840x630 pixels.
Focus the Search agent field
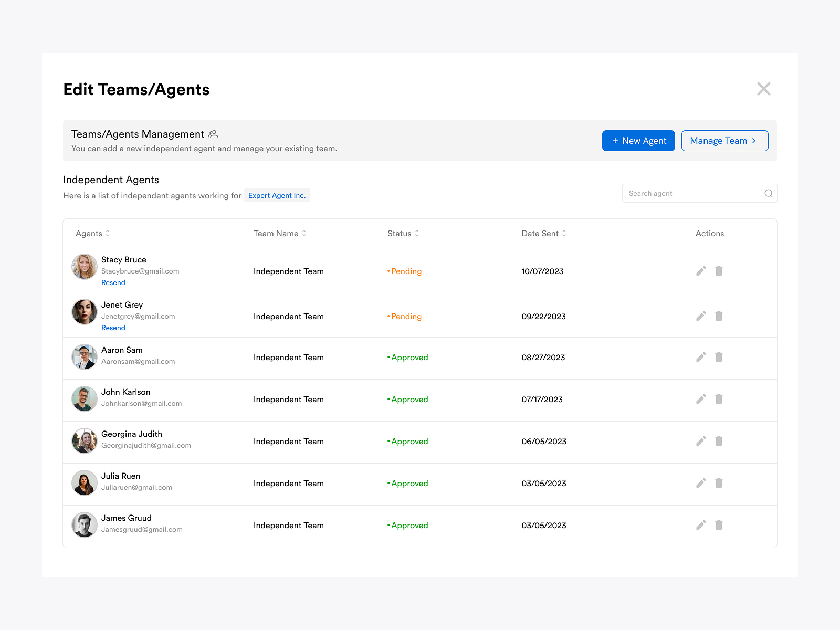tap(699, 193)
